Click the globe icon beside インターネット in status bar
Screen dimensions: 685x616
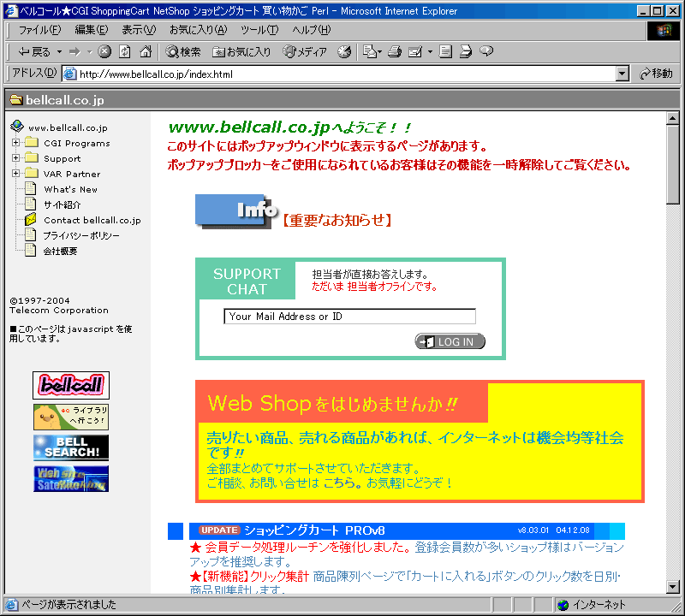tap(563, 605)
